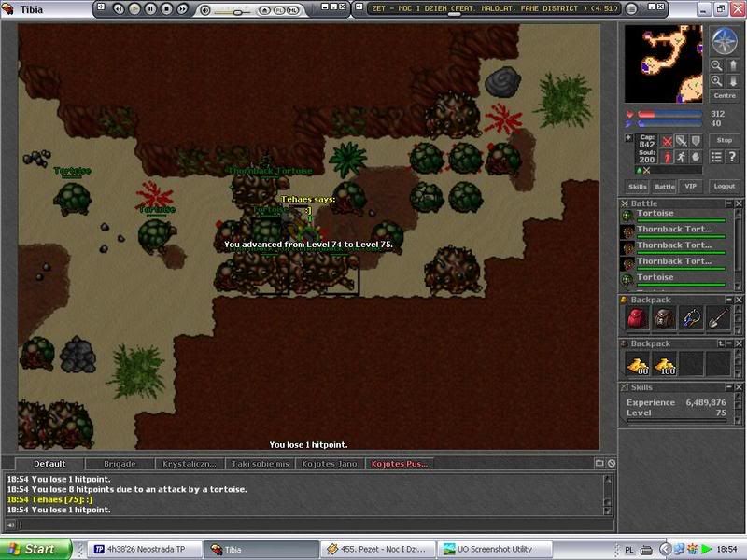Click the Stop button

pos(725,141)
